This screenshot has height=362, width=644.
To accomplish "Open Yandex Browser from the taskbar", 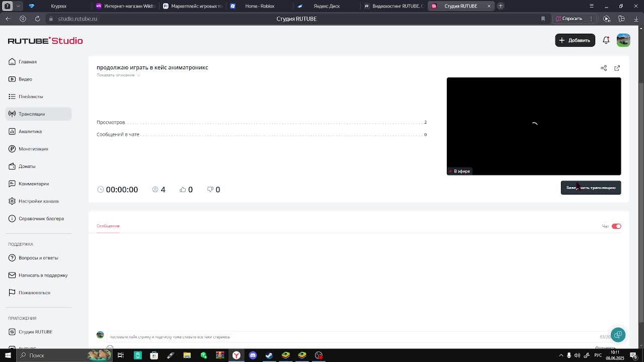I will pyautogui.click(x=236, y=355).
